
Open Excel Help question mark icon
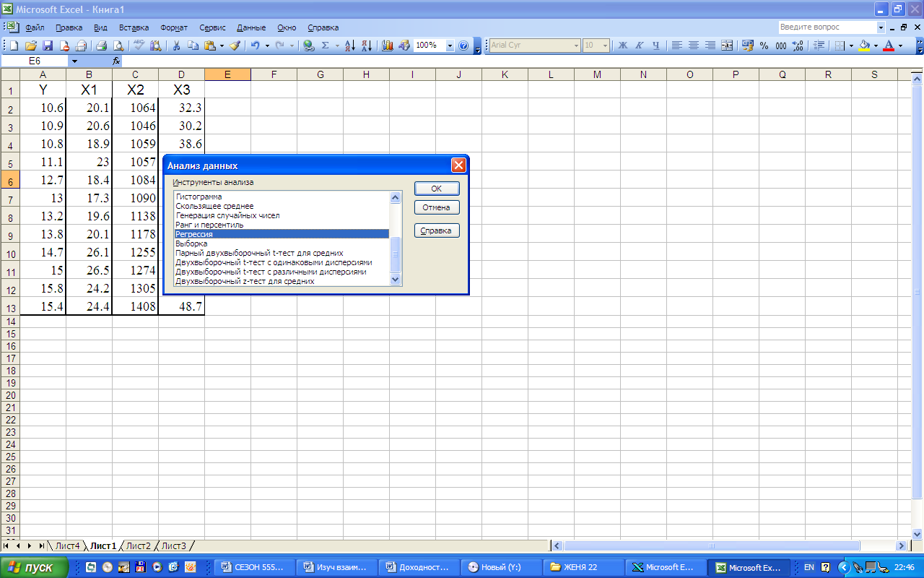coord(463,46)
